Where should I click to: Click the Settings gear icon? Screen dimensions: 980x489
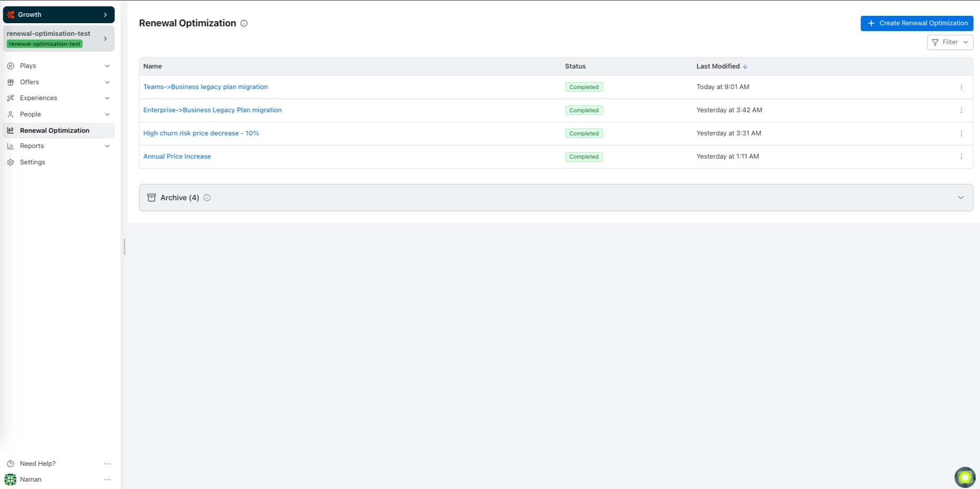tap(11, 162)
